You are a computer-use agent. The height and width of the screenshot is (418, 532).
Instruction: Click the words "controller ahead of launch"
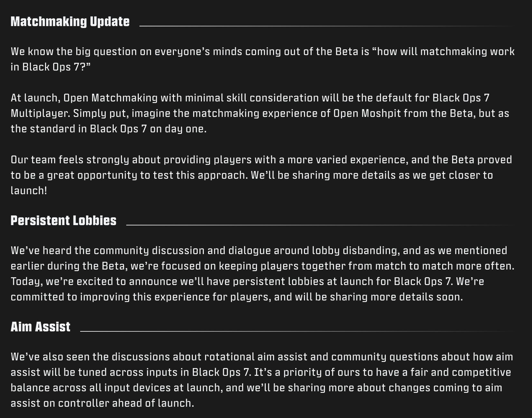[126, 403]
